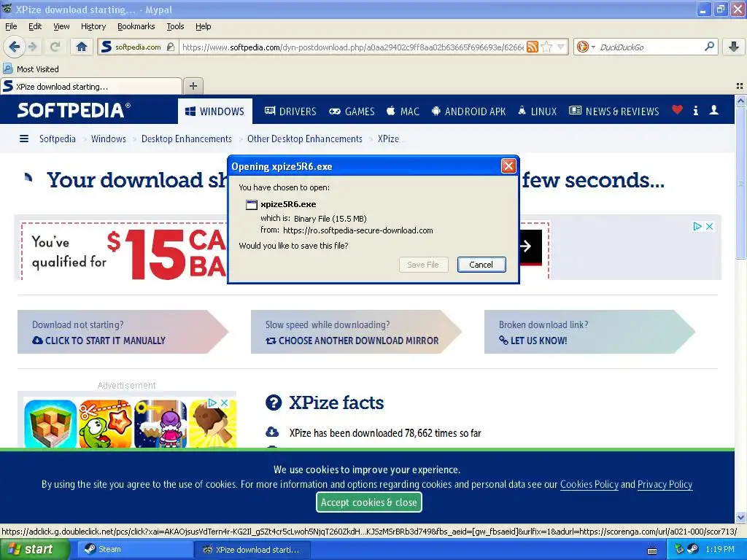Screen dimensions: 747x560
Task: Close the banner ad with X
Action: 709,227
